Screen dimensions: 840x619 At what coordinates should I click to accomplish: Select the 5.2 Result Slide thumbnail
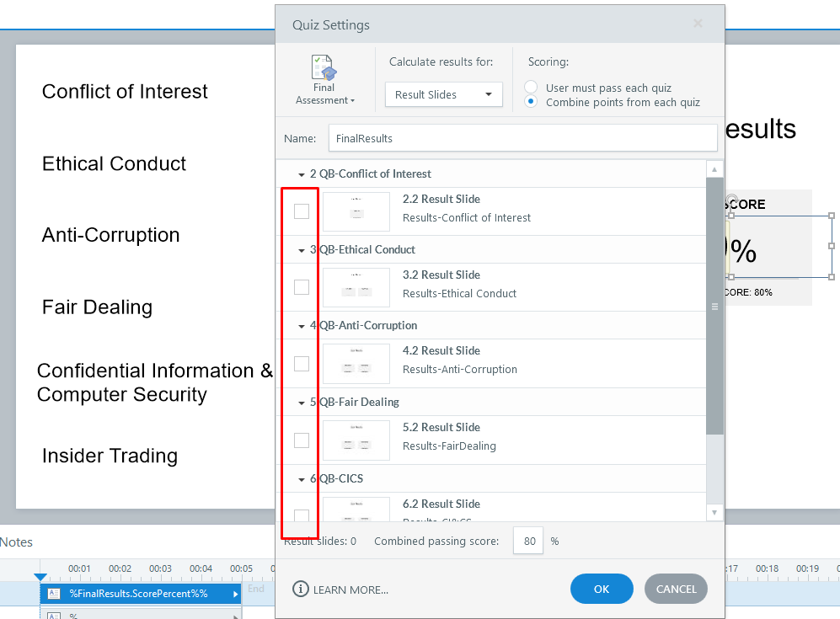356,440
